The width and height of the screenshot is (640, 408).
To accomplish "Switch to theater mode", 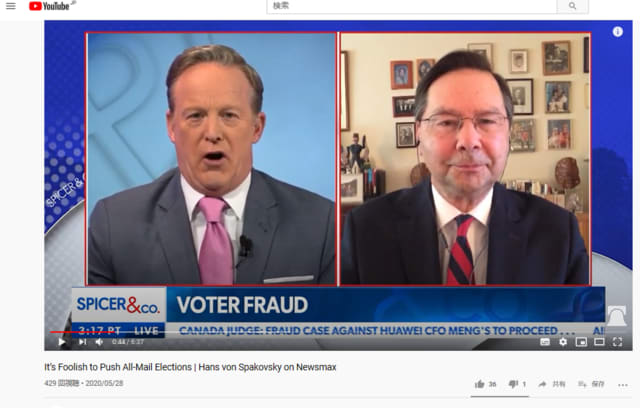I will point(599,342).
